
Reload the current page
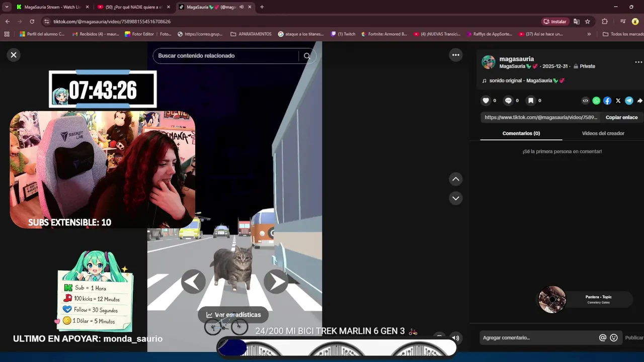coord(32,22)
